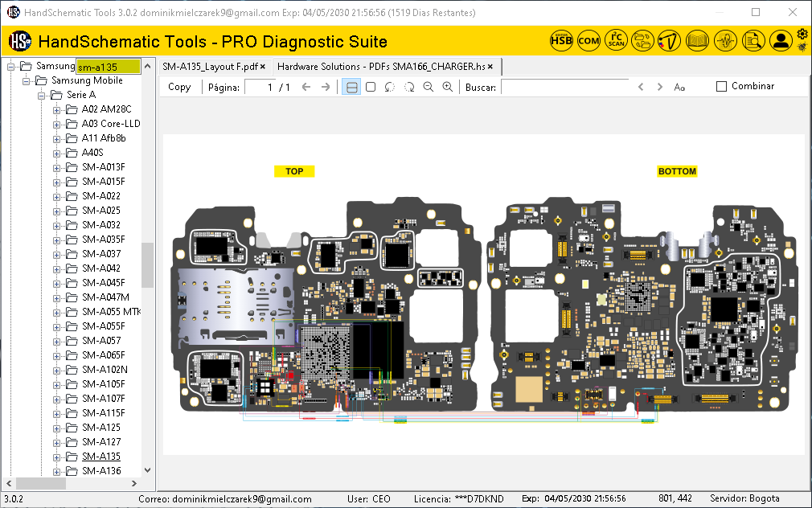Close the SMA166_CHARGER tab

(x=490, y=67)
